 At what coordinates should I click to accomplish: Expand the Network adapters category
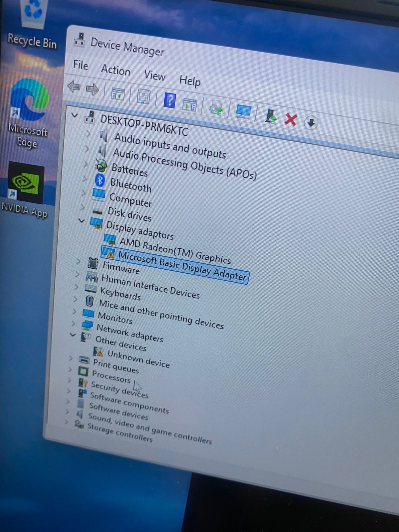73,323
